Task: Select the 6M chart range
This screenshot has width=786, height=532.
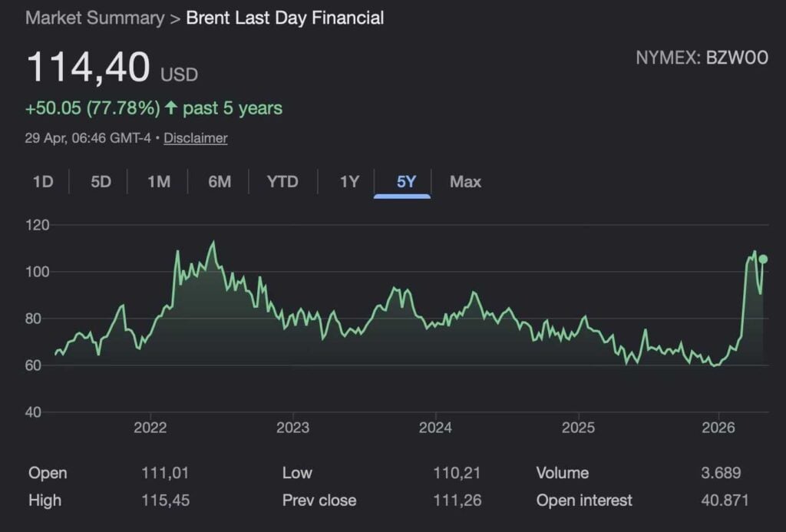Action: point(220,182)
